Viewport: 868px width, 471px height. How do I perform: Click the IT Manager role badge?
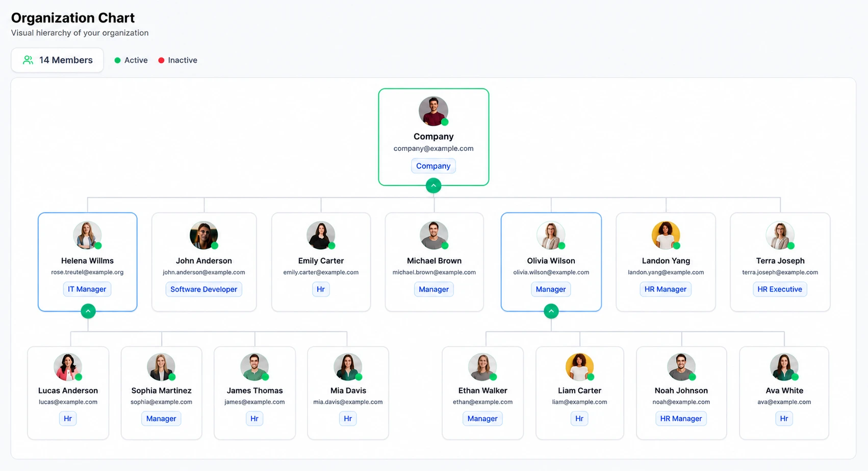[x=87, y=289]
